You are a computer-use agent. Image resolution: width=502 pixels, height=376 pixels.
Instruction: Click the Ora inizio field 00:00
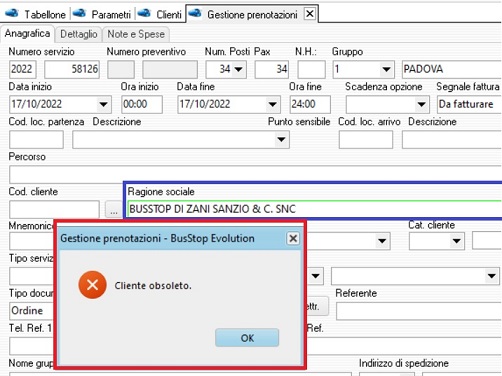[142, 104]
